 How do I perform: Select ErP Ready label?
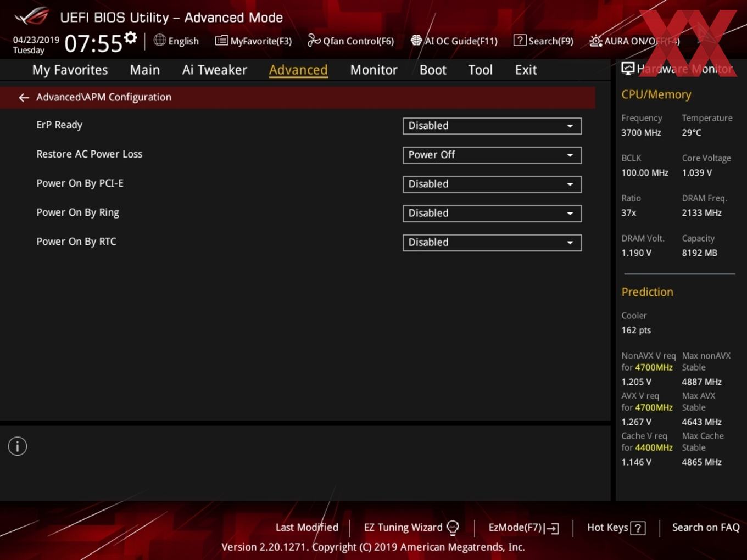point(59,125)
